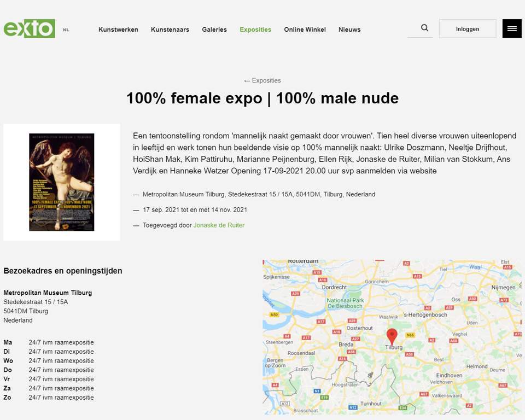
Task: Click the exto logo
Action: click(x=30, y=28)
